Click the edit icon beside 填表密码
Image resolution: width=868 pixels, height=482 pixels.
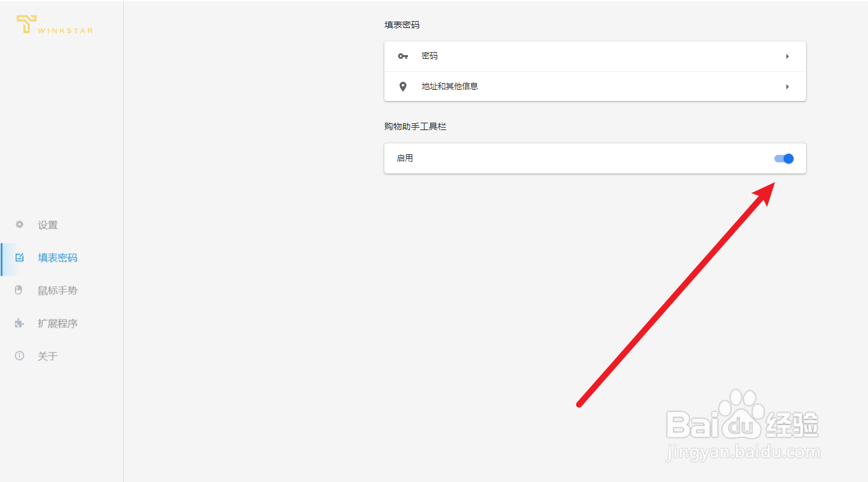tap(19, 257)
